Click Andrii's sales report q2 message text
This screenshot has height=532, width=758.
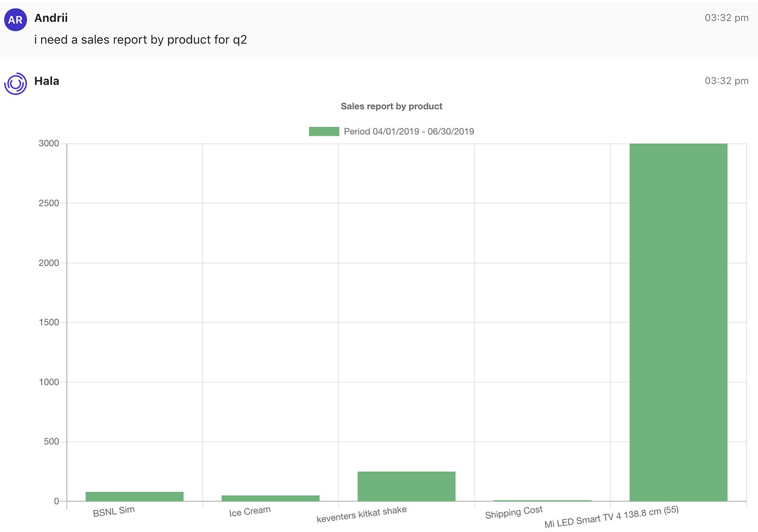pos(140,40)
